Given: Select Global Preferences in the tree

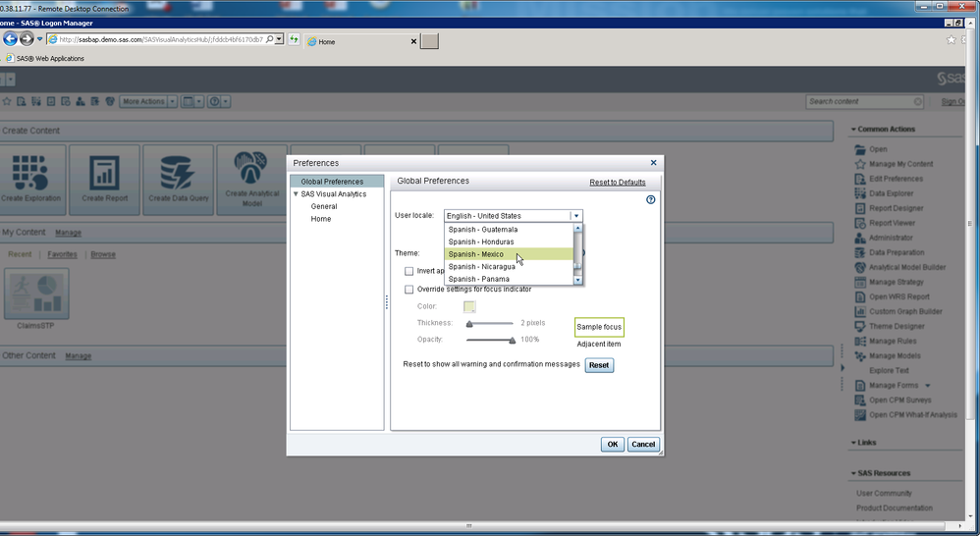Looking at the screenshot, I should coord(337,182).
